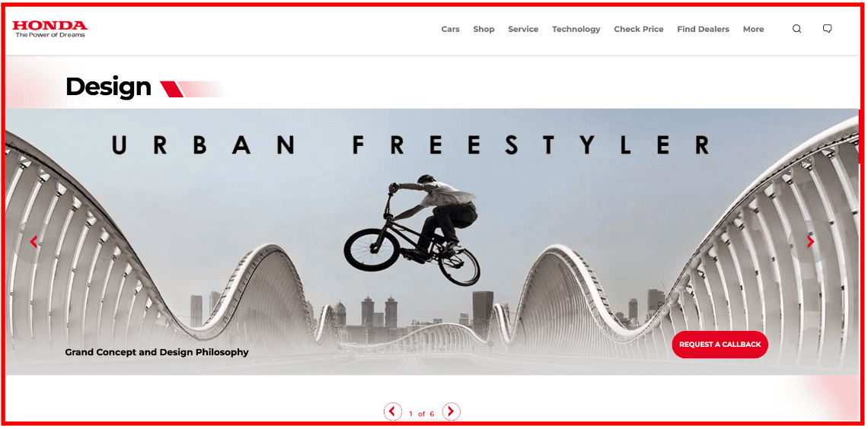
Task: Click Grand Concept and Design Philosophy text
Action: (x=157, y=352)
